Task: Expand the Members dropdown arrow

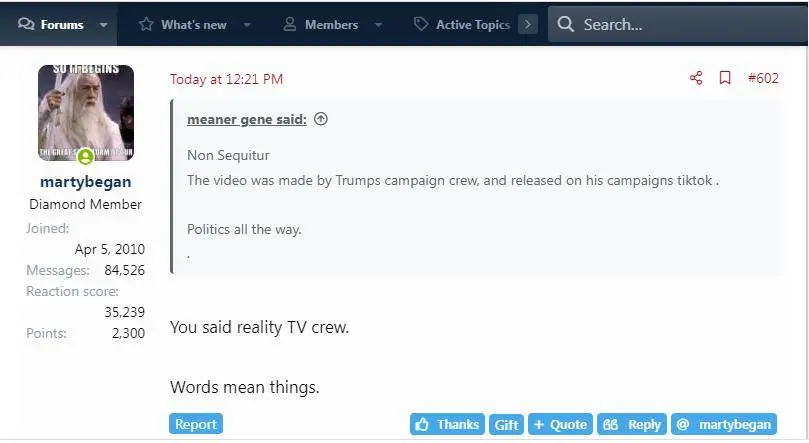Action: (x=379, y=25)
